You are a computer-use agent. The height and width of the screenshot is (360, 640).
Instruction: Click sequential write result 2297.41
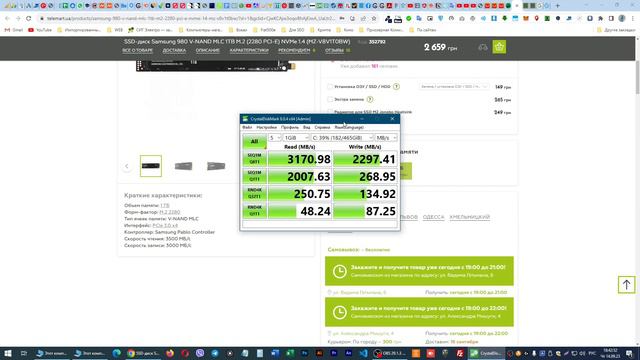[x=365, y=159]
